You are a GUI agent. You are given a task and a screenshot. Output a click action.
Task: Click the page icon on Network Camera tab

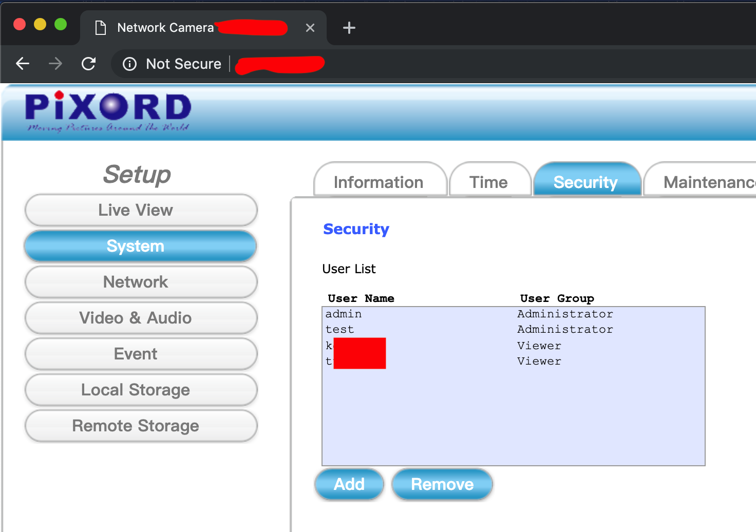[101, 28]
